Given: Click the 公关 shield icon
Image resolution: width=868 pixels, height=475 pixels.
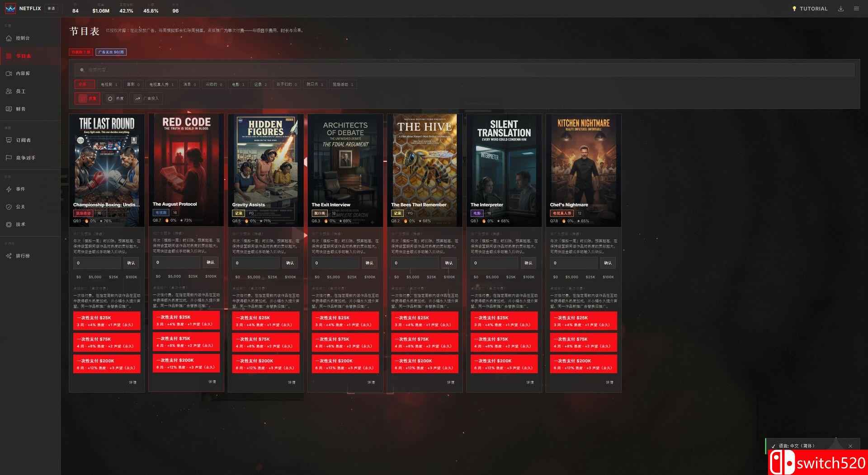Looking at the screenshot, I should 9,207.
